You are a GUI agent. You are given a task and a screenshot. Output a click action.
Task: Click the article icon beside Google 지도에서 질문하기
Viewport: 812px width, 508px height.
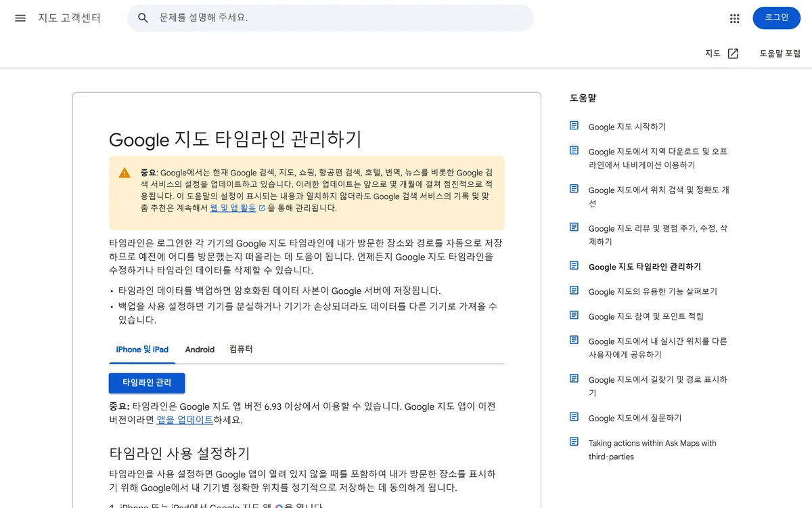574,417
